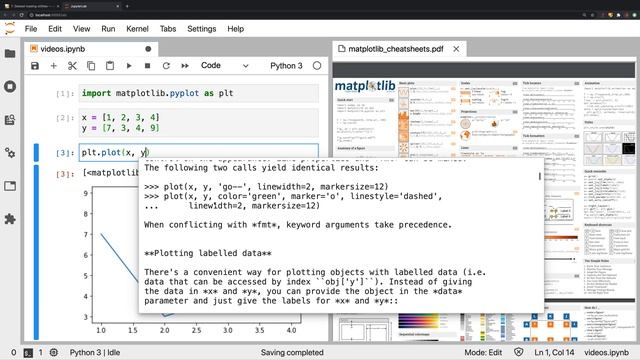Restart kernel and run all cells

[185, 66]
